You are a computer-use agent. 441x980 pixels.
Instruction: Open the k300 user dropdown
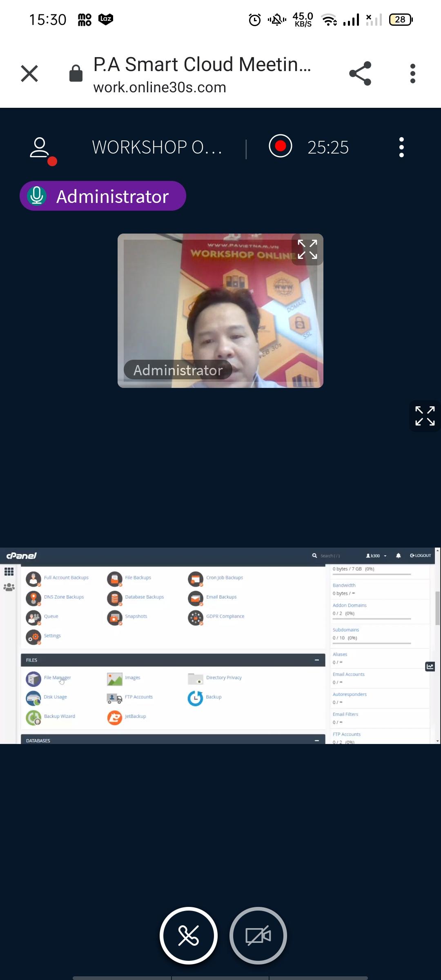point(376,556)
